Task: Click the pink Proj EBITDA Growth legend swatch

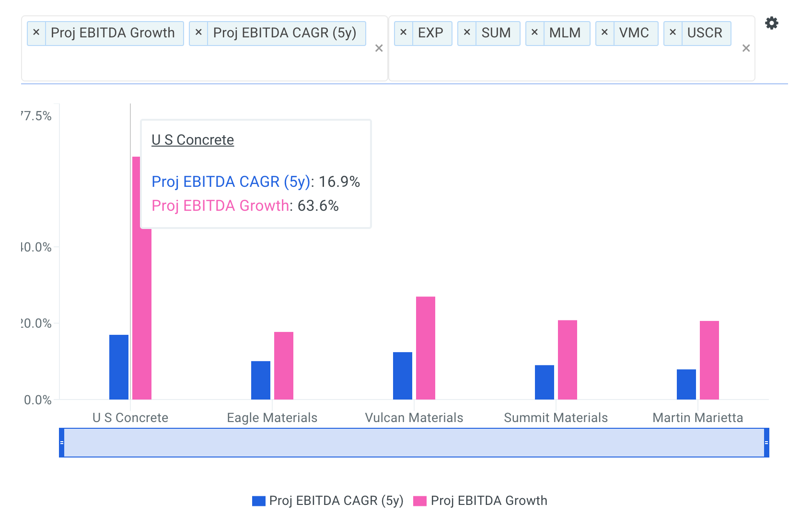Action: pyautogui.click(x=420, y=501)
